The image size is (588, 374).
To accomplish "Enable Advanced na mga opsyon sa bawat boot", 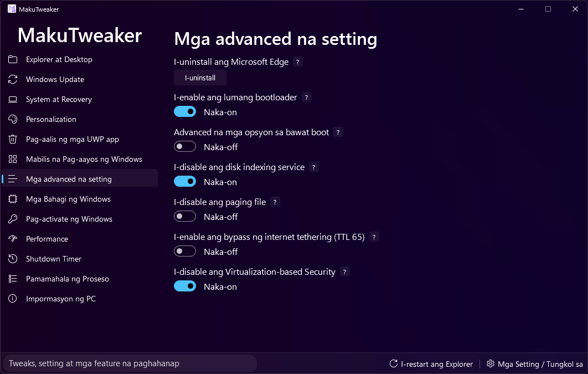I will pos(185,147).
